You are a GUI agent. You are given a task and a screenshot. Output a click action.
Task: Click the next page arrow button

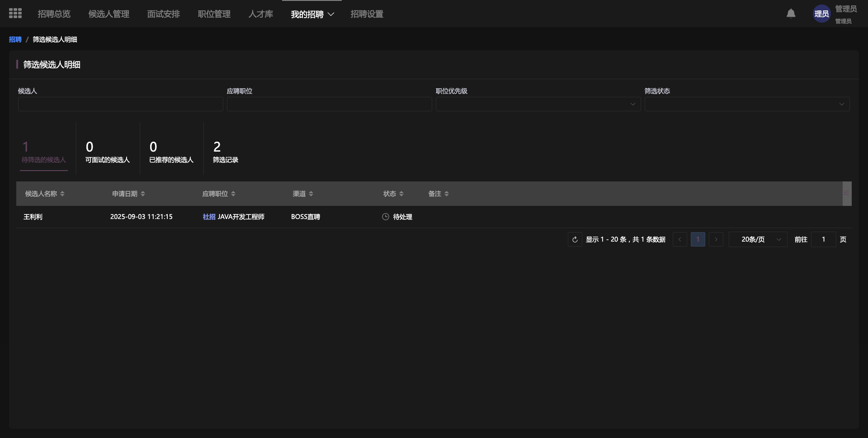coord(716,239)
